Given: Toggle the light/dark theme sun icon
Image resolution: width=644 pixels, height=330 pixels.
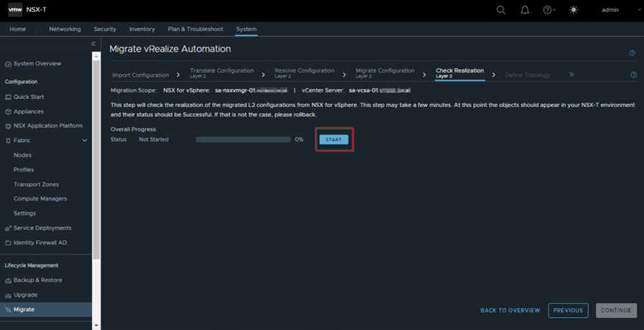Looking at the screenshot, I should coord(573,10).
